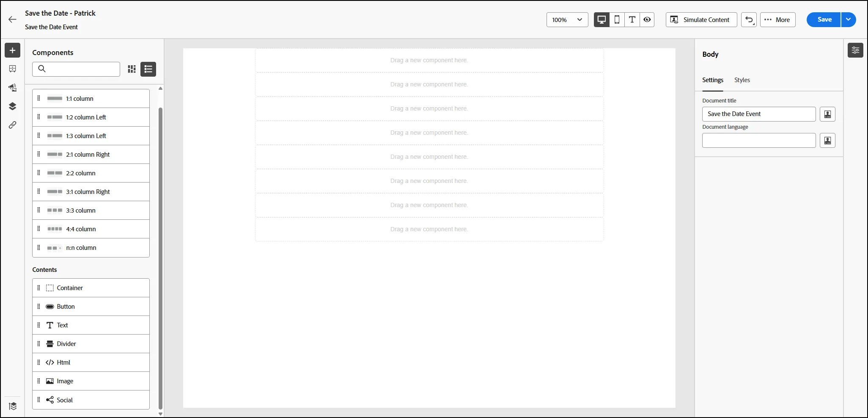Click the first 'Drag a new component here' zone

[429, 60]
